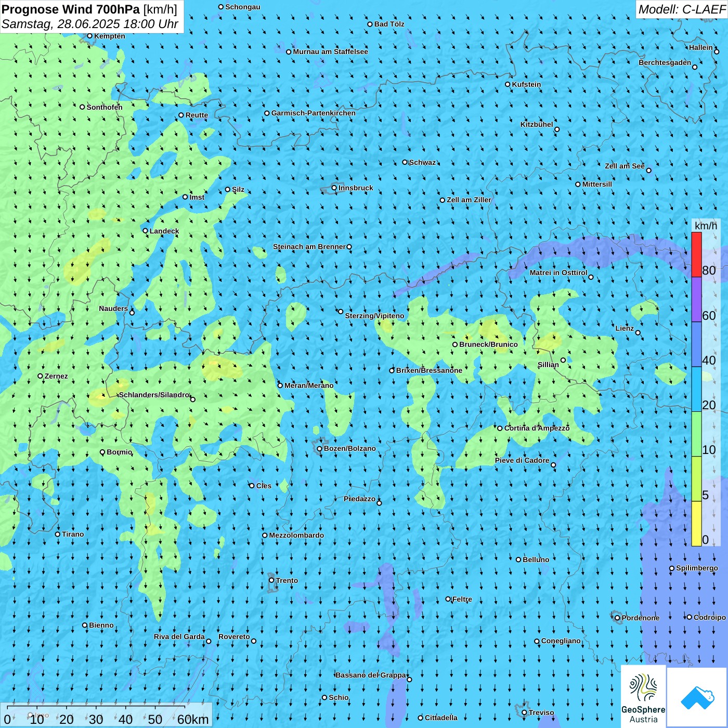Click the Matrei in Osttirol label
The height and width of the screenshot is (728, 728).
[x=558, y=272]
